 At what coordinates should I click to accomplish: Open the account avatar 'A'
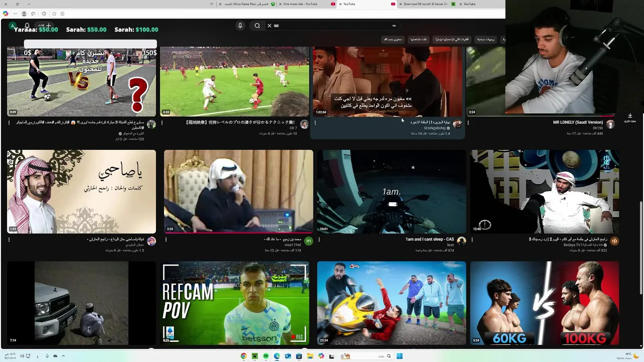(13, 26)
